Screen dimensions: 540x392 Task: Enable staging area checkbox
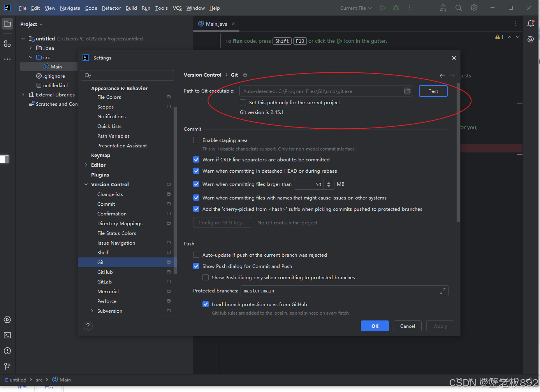196,140
